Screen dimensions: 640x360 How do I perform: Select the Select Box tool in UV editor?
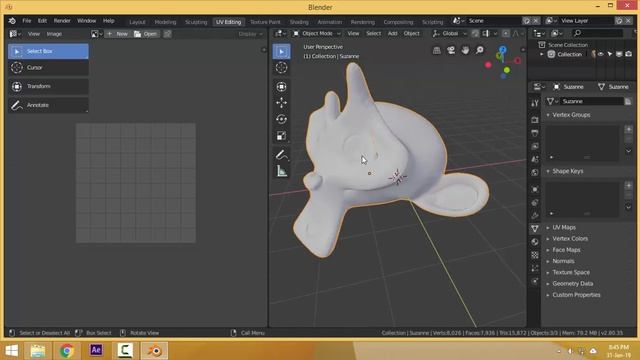(x=48, y=51)
